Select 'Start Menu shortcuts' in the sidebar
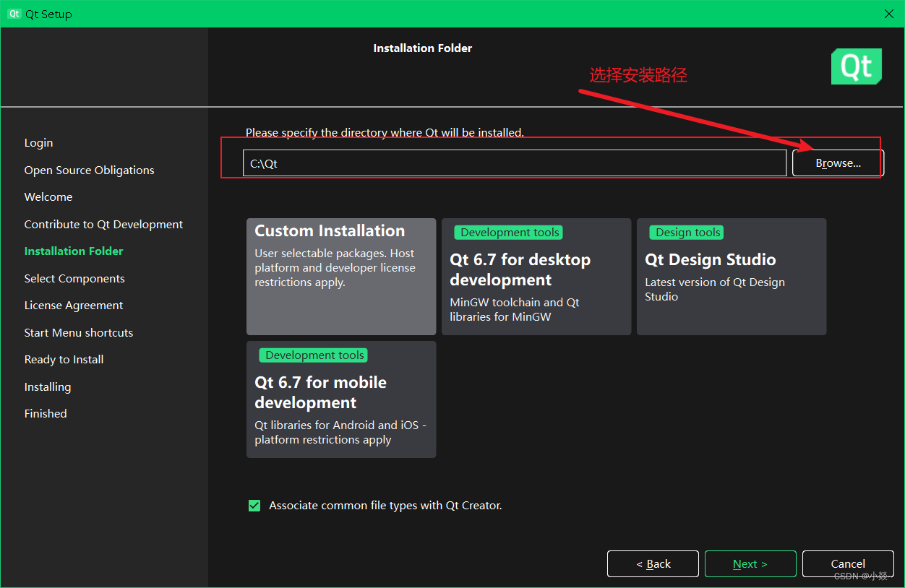Viewport: 905px width, 588px height. click(78, 332)
